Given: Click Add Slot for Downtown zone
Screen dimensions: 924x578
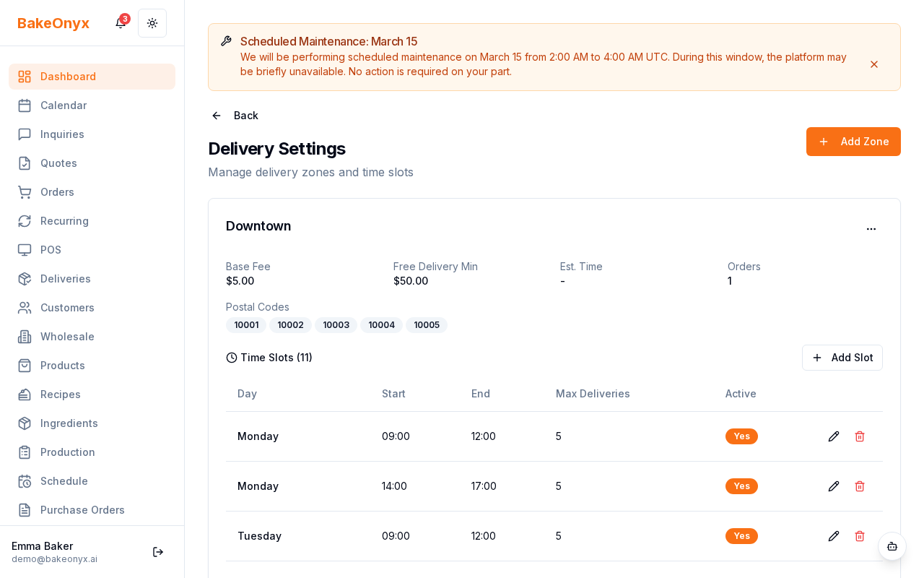Looking at the screenshot, I should [x=842, y=358].
